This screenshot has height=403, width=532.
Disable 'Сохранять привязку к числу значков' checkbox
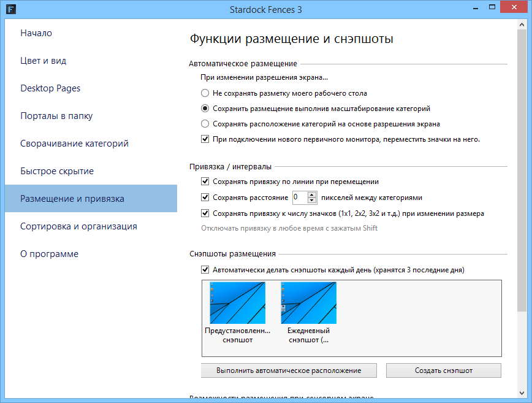(205, 213)
